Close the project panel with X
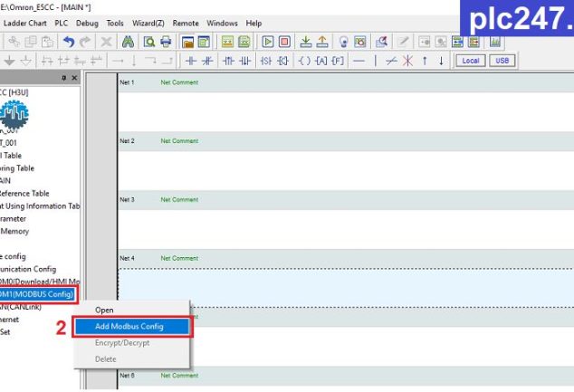574x392 pixels. 74,78
